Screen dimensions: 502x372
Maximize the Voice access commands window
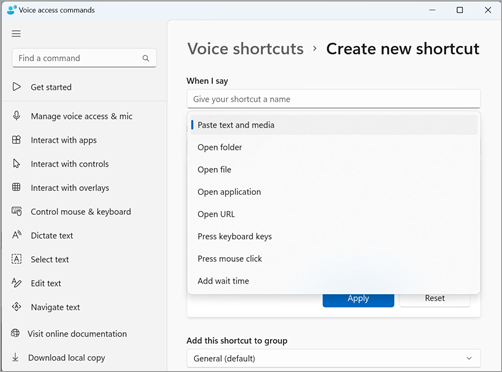click(x=460, y=10)
